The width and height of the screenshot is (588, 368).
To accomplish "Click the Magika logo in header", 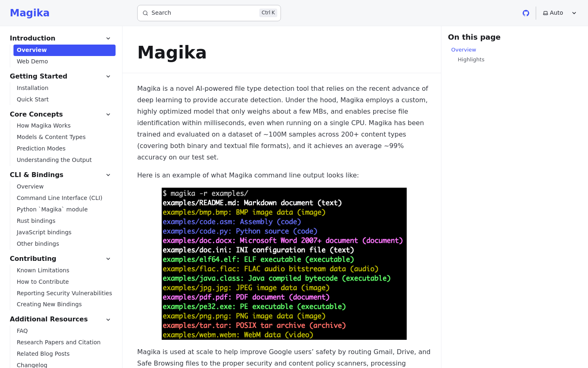I will tap(29, 13).
